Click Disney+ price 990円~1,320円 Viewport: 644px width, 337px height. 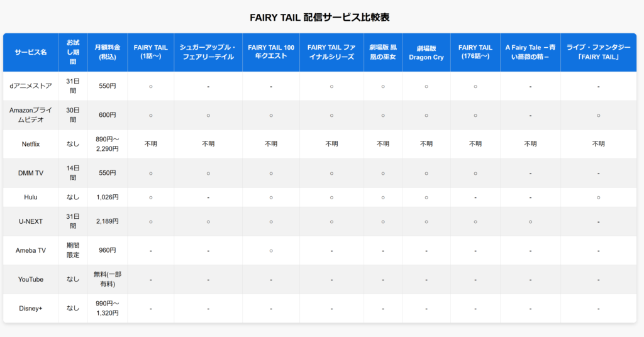point(107,308)
